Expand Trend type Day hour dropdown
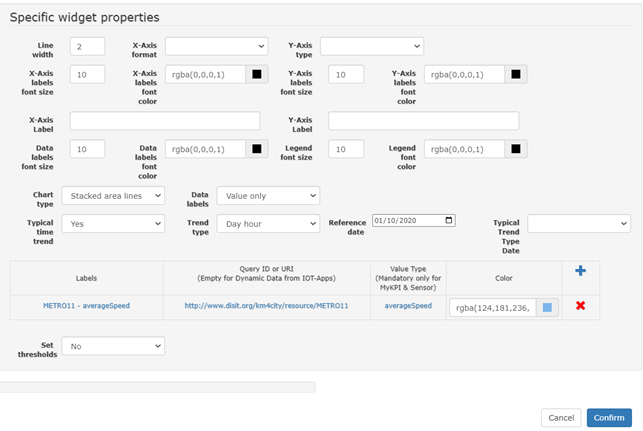Image resolution: width=643 pixels, height=431 pixels. (268, 224)
